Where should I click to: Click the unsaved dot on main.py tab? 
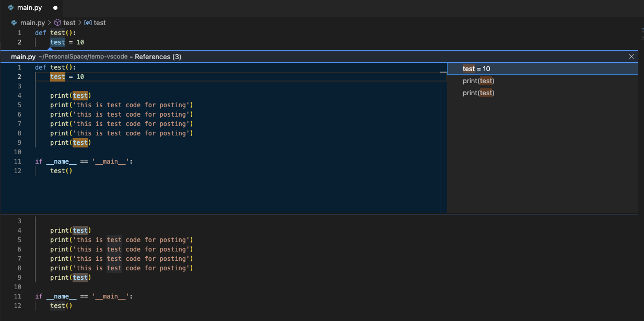(x=55, y=8)
